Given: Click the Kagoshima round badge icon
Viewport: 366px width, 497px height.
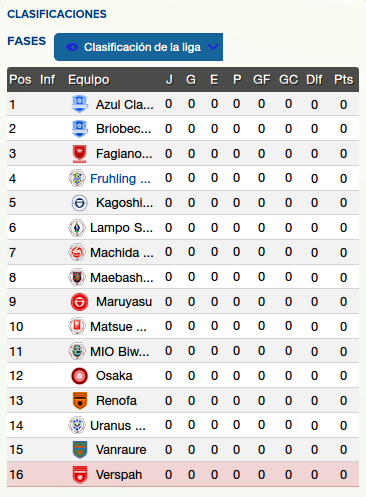Looking at the screenshot, I should pyautogui.click(x=80, y=203).
